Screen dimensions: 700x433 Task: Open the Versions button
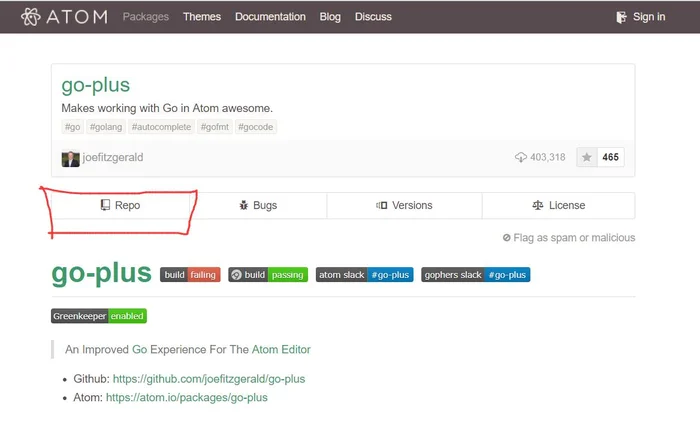point(404,205)
